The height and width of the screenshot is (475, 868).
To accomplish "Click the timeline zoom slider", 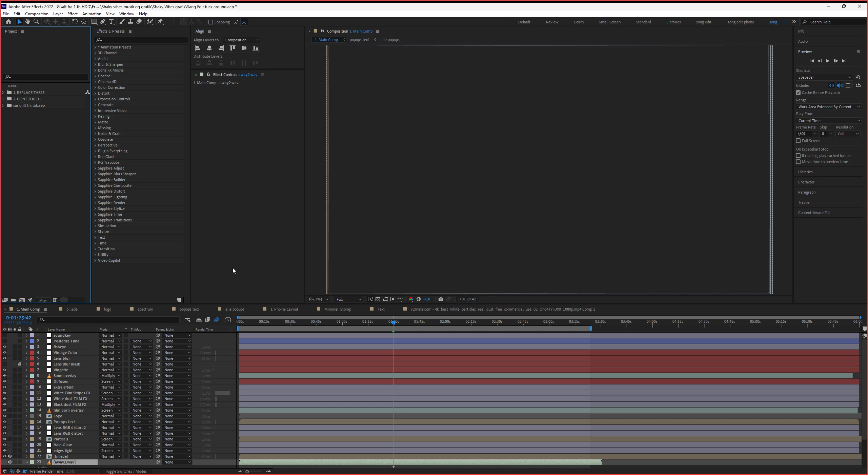I will pyautogui.click(x=247, y=472).
